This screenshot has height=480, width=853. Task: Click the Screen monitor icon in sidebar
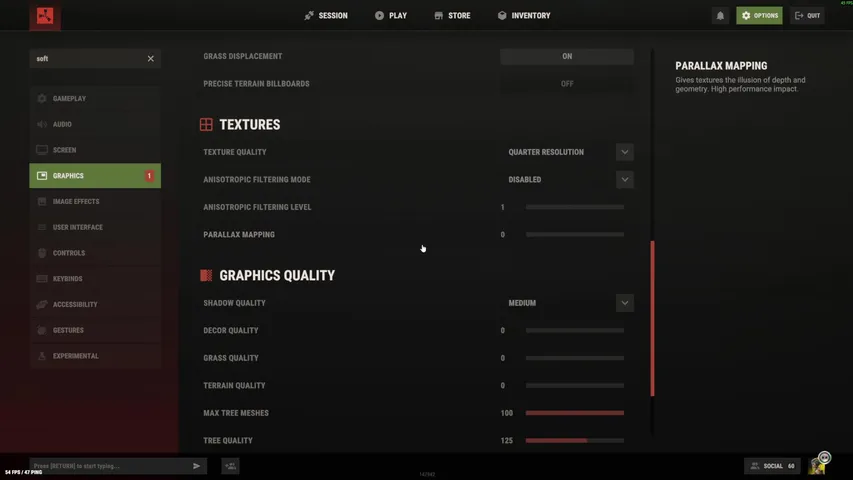coord(42,150)
